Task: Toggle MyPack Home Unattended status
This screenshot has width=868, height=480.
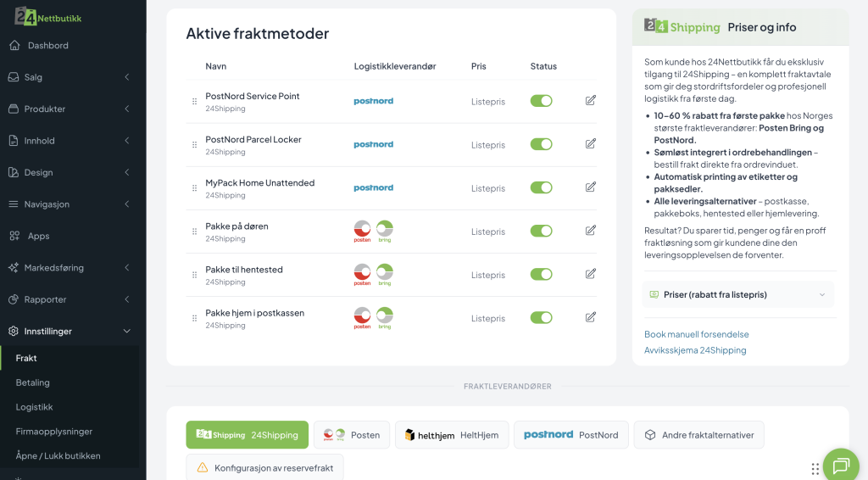Action: 541,187
